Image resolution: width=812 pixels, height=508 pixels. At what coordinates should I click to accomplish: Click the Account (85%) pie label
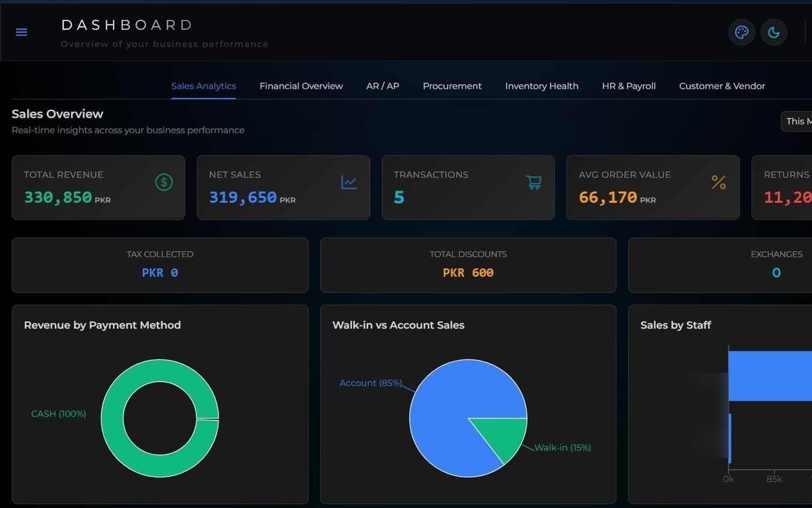coord(371,383)
